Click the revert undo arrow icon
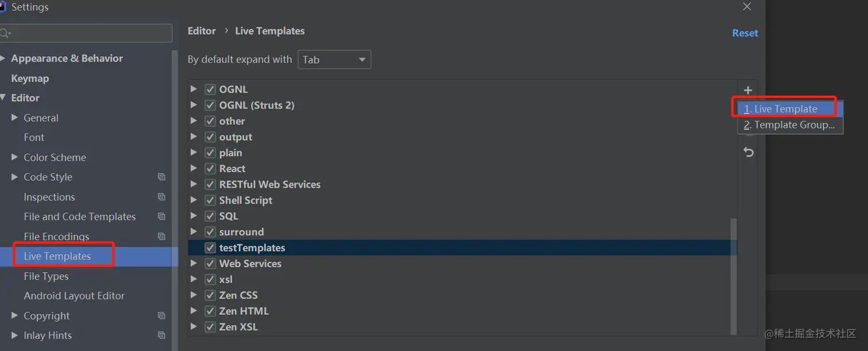The height and width of the screenshot is (351, 868). (x=748, y=152)
